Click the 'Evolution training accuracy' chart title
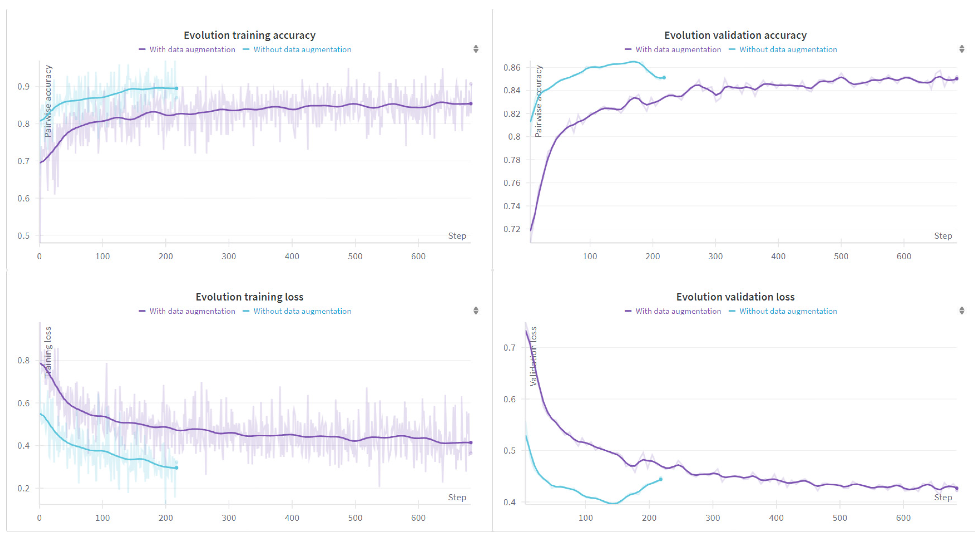 [250, 35]
